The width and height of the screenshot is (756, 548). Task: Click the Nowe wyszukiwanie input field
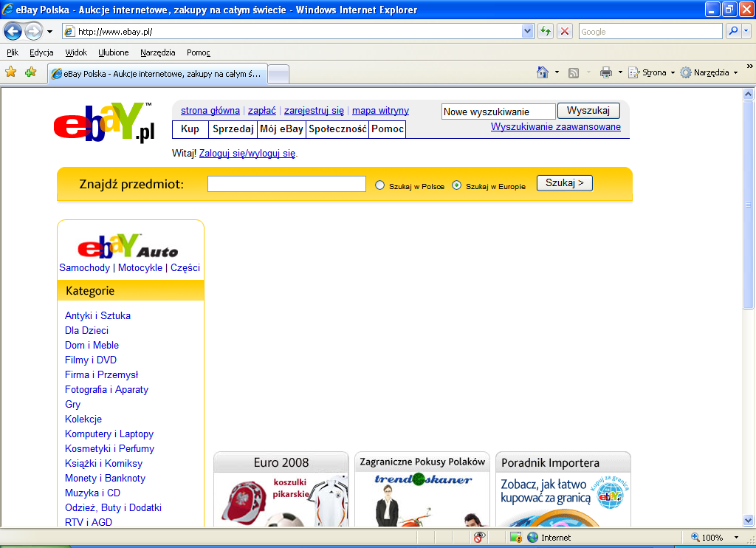tap(498, 112)
